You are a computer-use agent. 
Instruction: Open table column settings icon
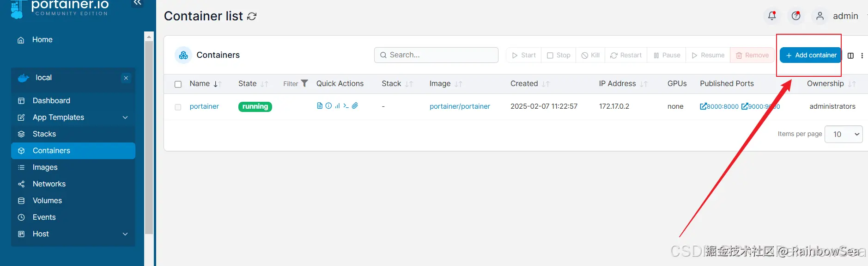pos(850,56)
